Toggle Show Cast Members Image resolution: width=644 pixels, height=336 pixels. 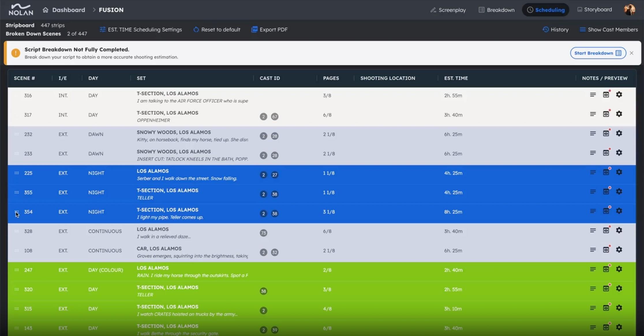(x=609, y=30)
